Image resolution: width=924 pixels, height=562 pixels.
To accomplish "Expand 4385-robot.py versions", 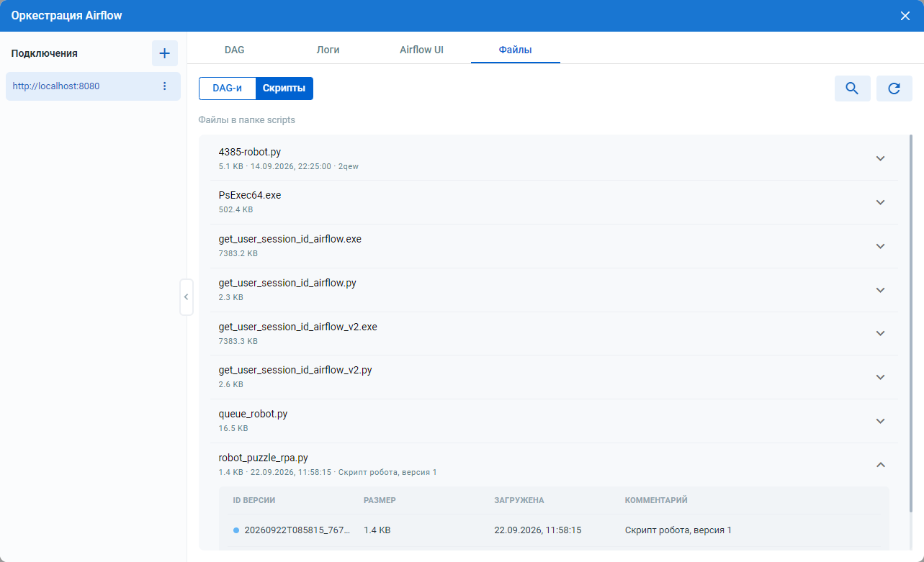I will point(880,158).
